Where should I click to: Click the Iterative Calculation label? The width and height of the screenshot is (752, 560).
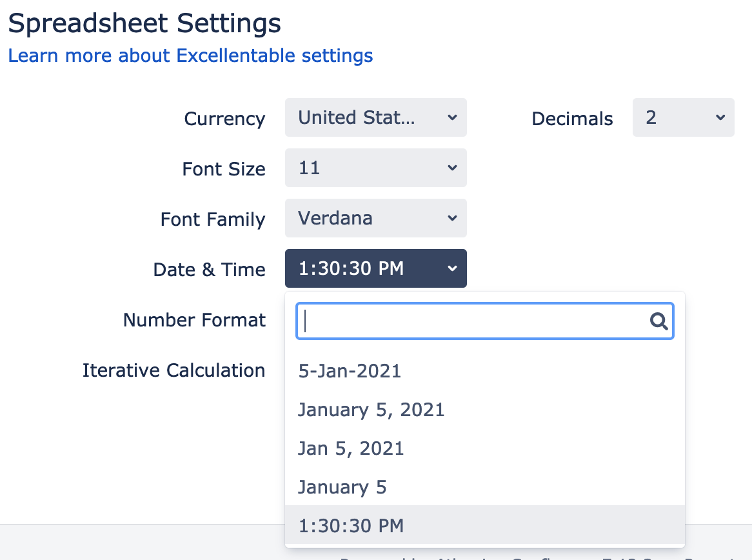(173, 370)
